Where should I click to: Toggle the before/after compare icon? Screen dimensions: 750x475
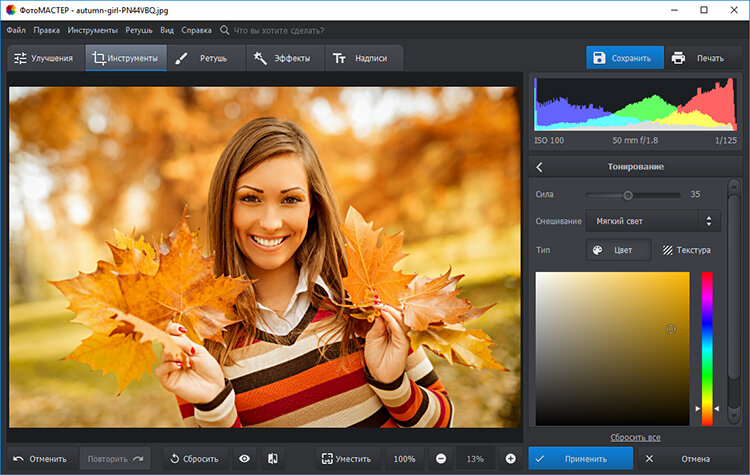click(x=273, y=459)
